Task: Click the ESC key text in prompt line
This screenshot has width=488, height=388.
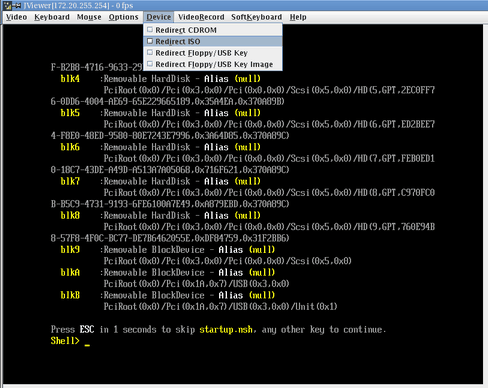Action: point(87,329)
